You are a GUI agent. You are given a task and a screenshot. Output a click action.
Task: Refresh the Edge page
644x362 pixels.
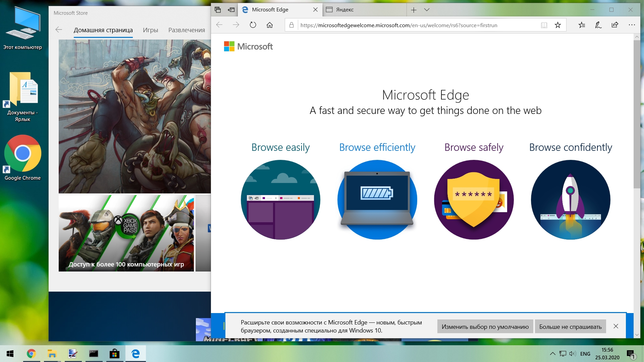[x=253, y=25]
